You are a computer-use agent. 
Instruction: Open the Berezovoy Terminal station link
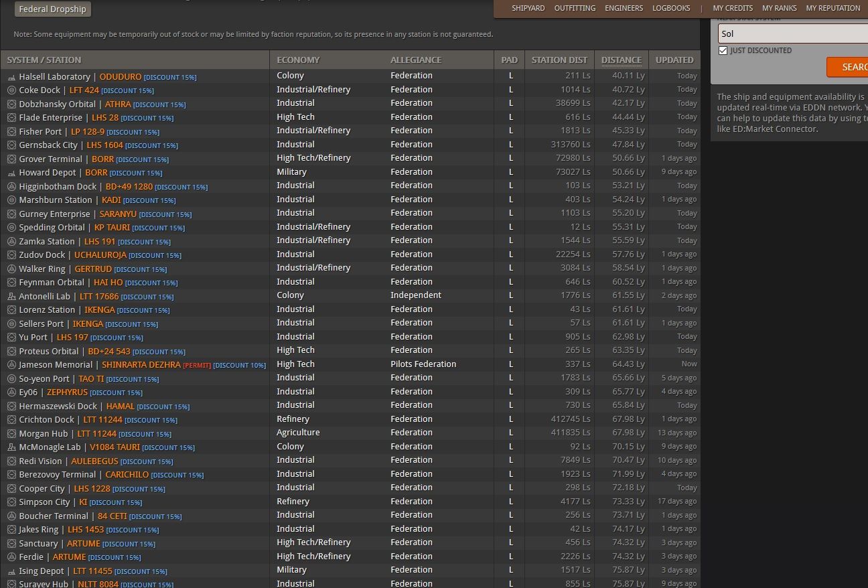pos(58,475)
